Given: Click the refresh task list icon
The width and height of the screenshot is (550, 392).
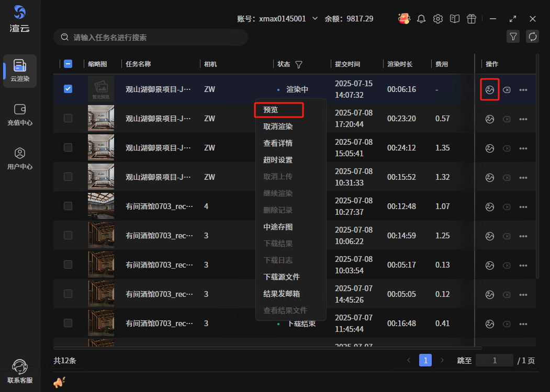Looking at the screenshot, I should pyautogui.click(x=533, y=37).
